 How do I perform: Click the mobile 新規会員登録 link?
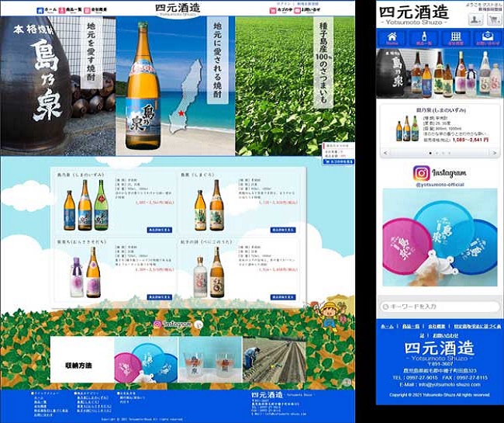coord(490,10)
